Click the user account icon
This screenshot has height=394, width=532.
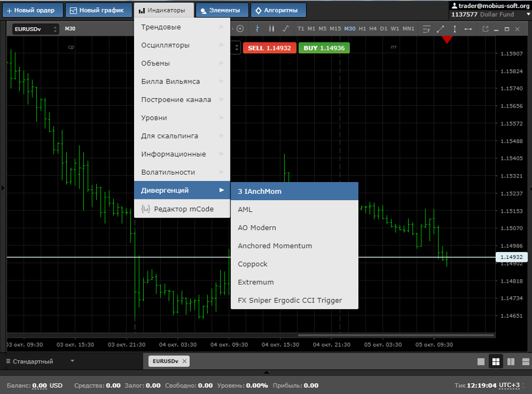[454, 6]
